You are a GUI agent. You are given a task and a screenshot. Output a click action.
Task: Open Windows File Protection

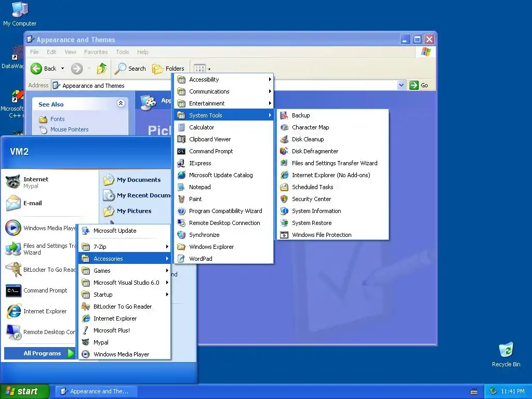pyautogui.click(x=333, y=235)
